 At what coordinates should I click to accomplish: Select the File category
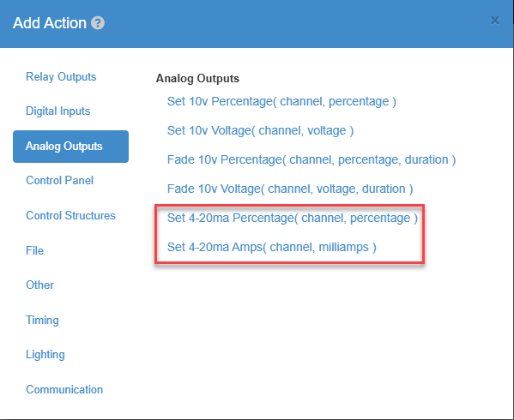(34, 250)
